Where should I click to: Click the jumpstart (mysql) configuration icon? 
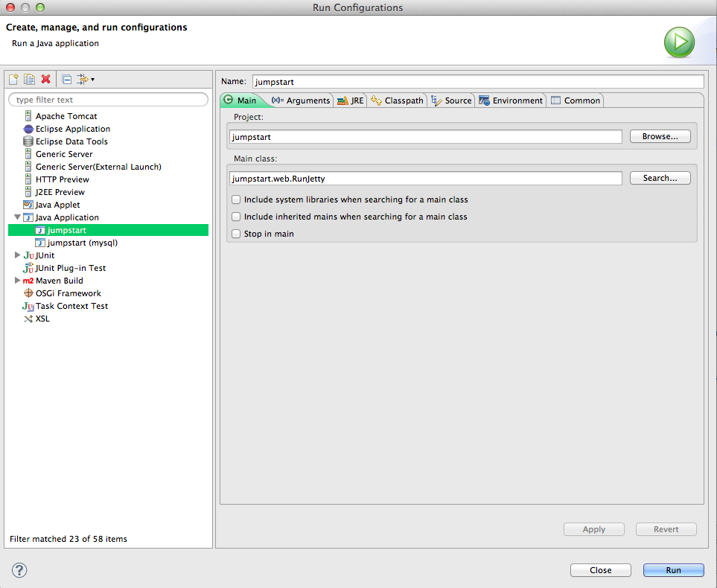(40, 243)
